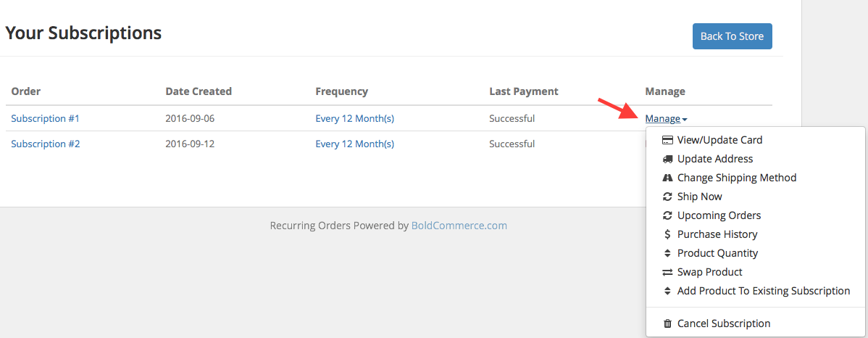The image size is (868, 338).
Task: Visit the BoldCommerce.com footer link
Action: (x=459, y=226)
